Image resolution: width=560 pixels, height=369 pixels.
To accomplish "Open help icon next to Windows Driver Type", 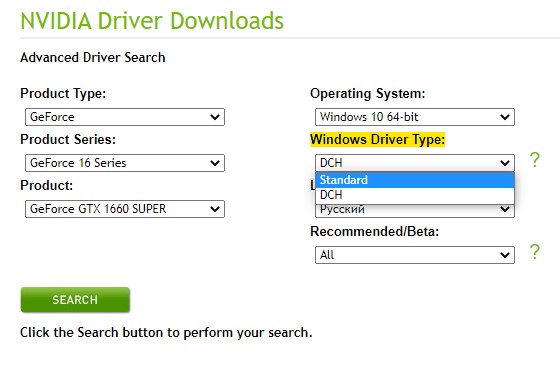I will point(534,160).
